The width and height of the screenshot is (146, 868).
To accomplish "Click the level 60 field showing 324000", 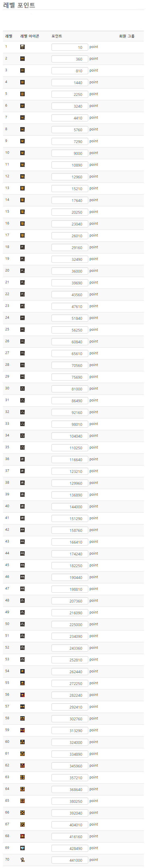I will pos(70,742).
